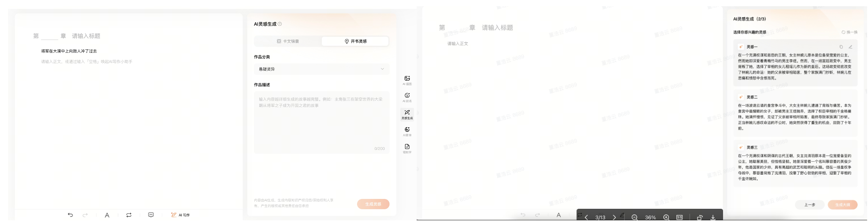Refresh inspirations with 换一换
The width and height of the screenshot is (868, 223).
click(849, 32)
